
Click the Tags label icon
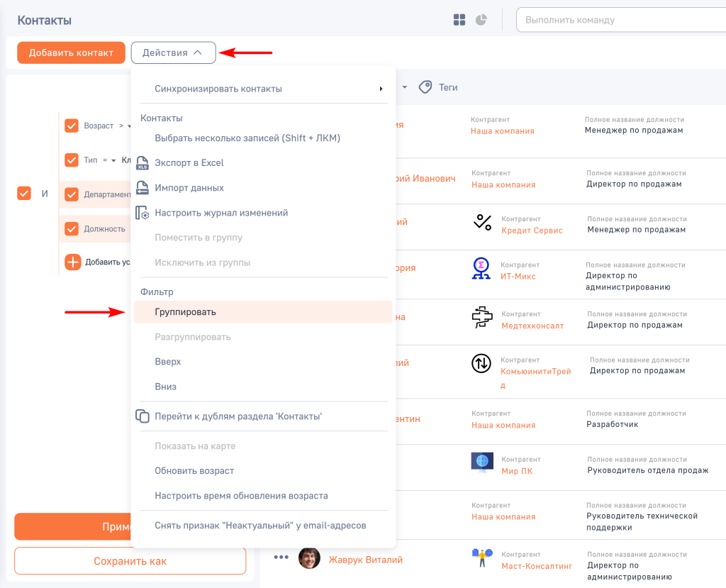(425, 87)
